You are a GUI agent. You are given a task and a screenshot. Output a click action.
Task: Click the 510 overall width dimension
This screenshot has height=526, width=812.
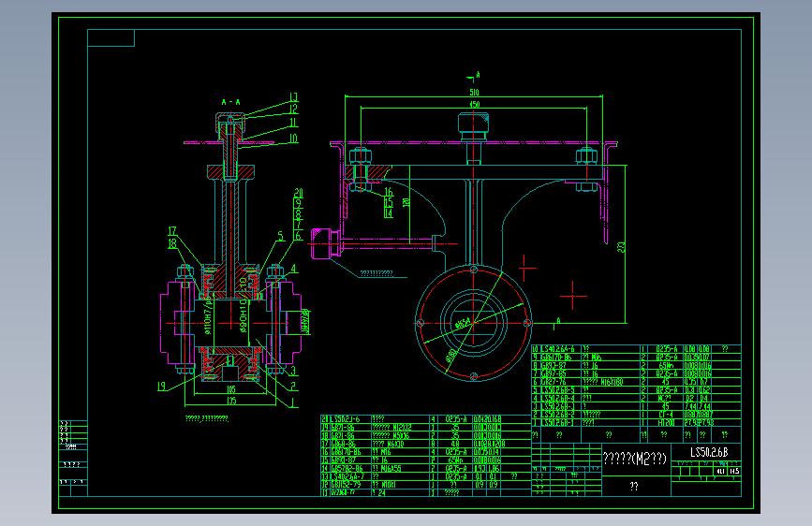474,92
